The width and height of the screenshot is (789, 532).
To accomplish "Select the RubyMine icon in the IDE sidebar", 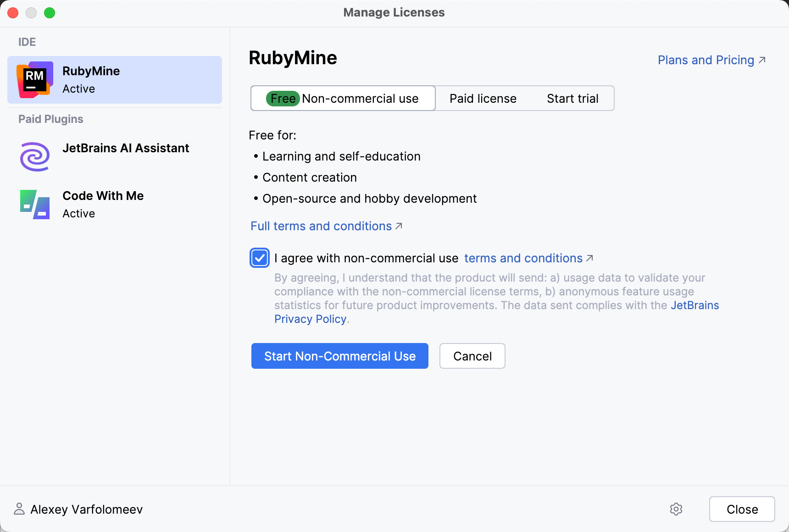I will 34,79.
